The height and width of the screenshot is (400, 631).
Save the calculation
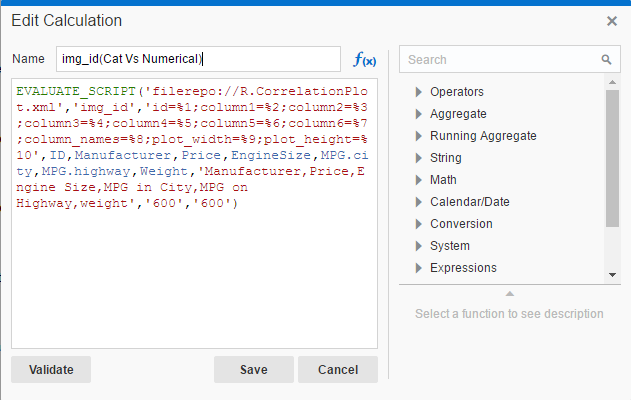(253, 369)
